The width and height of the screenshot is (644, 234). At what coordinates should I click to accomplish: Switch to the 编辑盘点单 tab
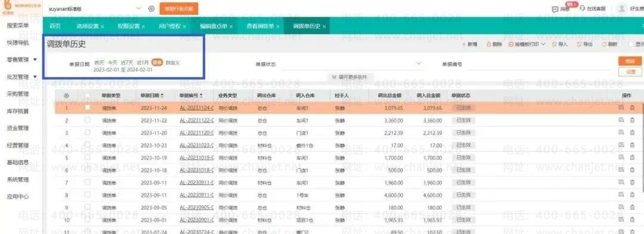pyautogui.click(x=213, y=26)
